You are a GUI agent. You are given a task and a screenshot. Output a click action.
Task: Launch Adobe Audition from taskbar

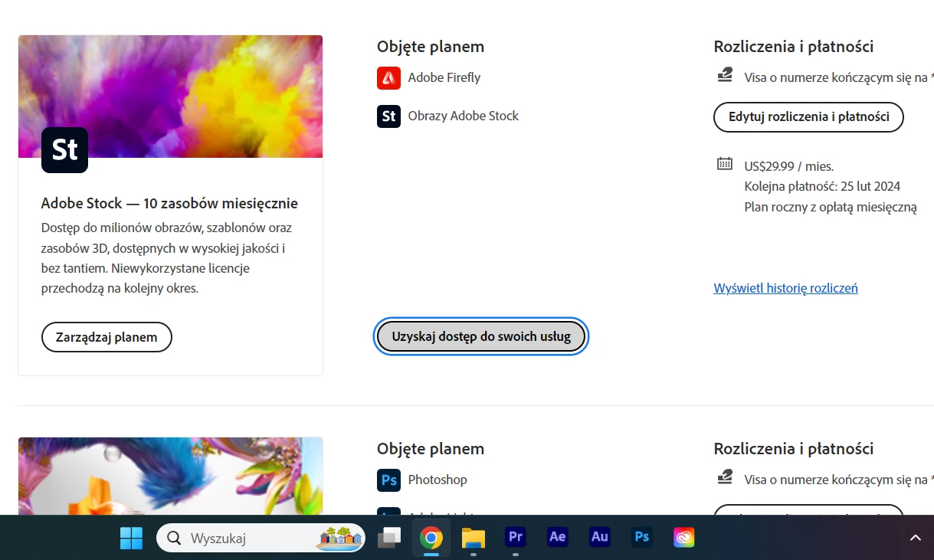pos(600,538)
